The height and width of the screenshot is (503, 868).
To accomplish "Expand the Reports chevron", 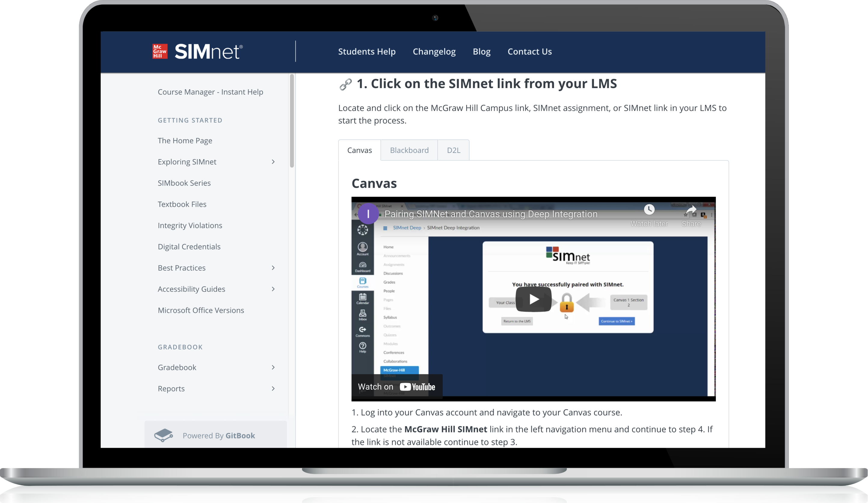I will point(273,389).
